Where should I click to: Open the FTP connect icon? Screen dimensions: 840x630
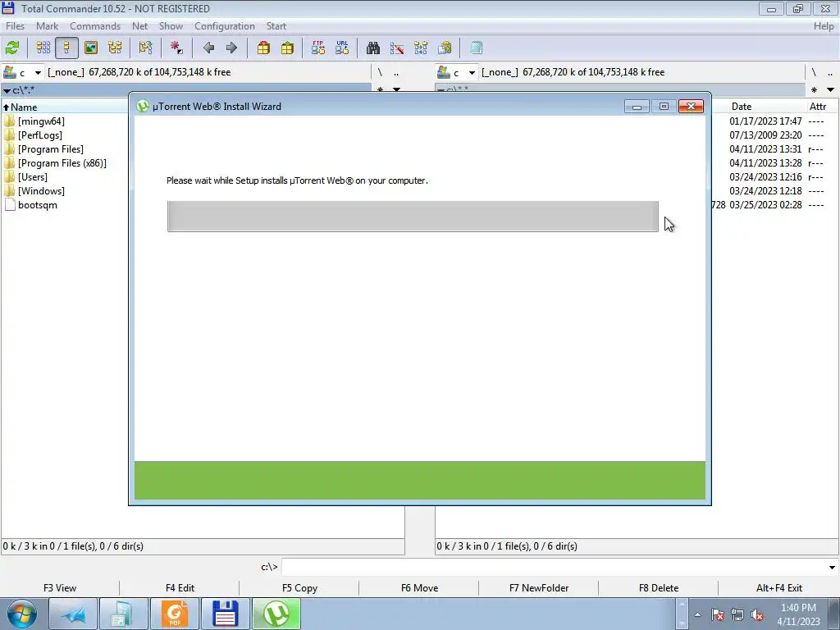(x=318, y=48)
